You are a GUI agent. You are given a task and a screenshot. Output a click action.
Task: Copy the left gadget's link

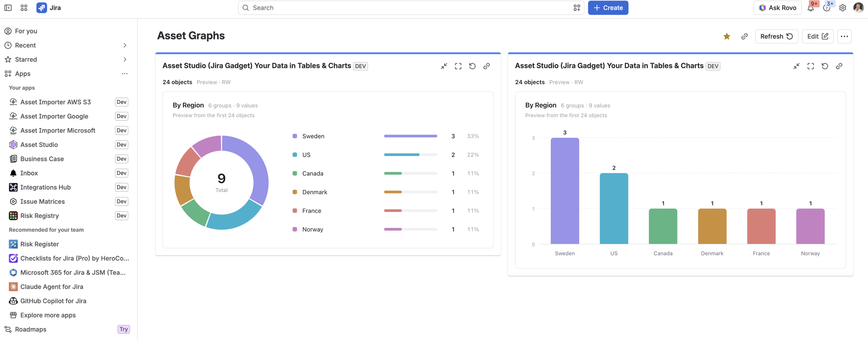tap(487, 66)
